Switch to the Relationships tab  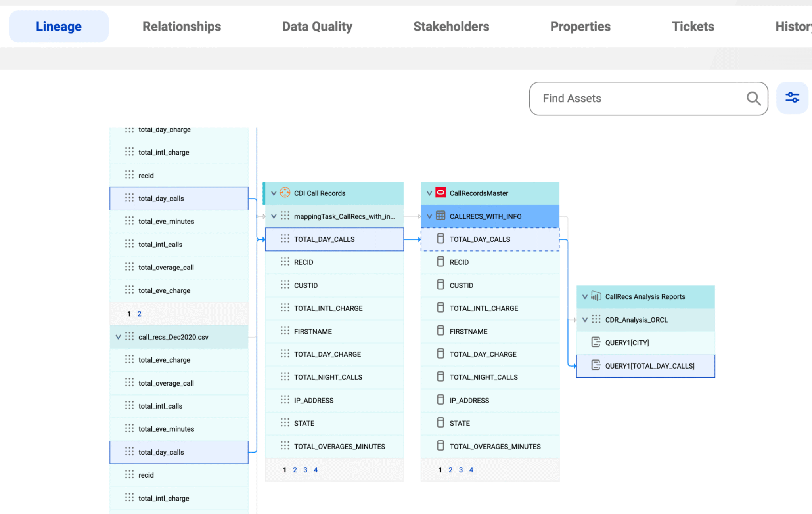pyautogui.click(x=182, y=26)
